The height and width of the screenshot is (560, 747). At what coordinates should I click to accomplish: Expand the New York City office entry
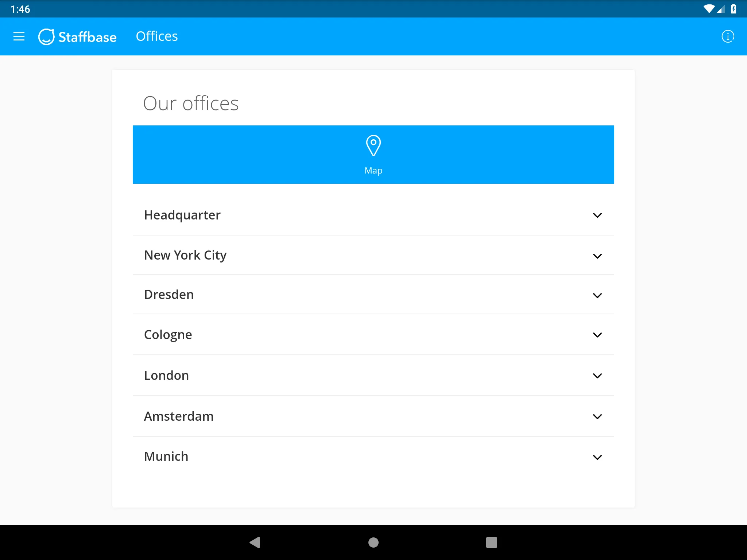pos(373,254)
